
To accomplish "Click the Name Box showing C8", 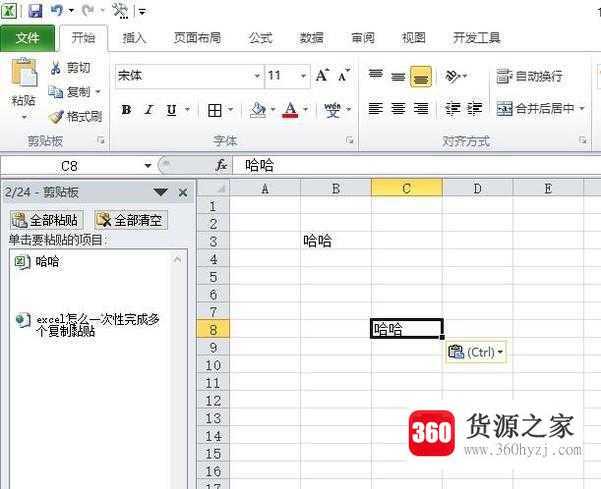I will (x=71, y=166).
